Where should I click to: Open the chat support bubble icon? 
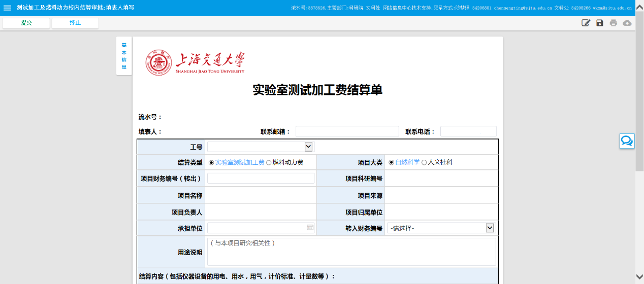pos(627,141)
